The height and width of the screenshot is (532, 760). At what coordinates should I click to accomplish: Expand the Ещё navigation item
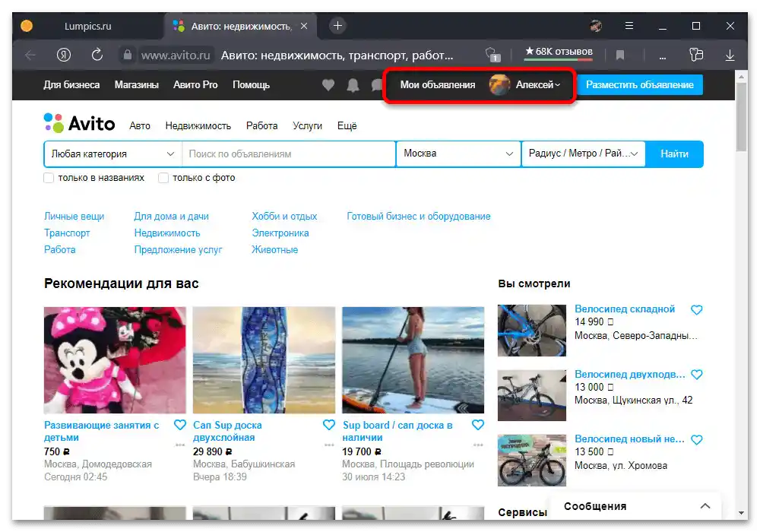pos(347,126)
